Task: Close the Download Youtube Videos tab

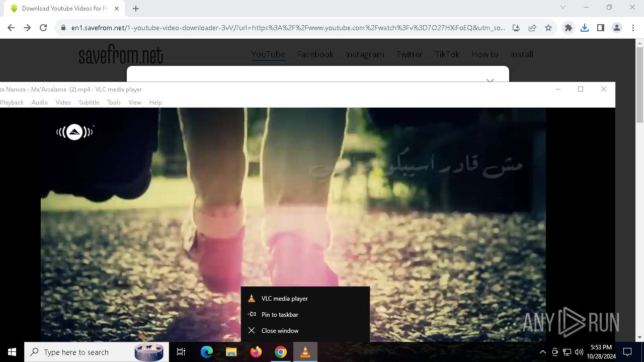Action: click(x=117, y=9)
